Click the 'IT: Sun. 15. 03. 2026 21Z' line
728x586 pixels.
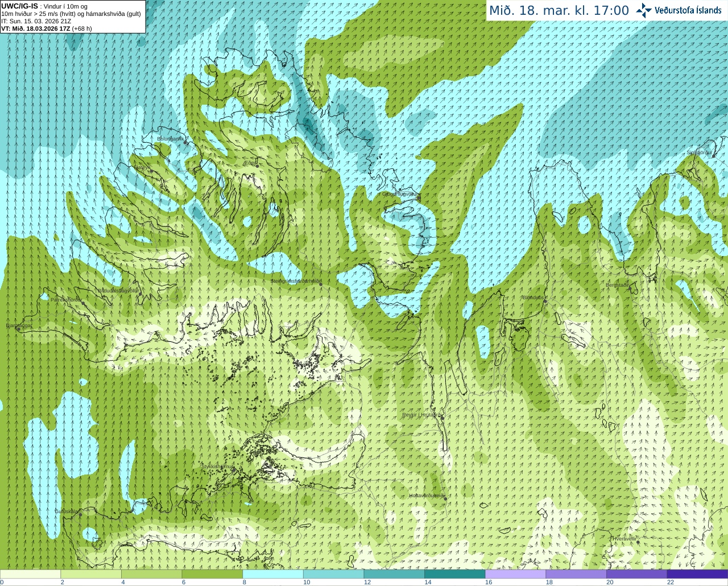[x=36, y=21]
